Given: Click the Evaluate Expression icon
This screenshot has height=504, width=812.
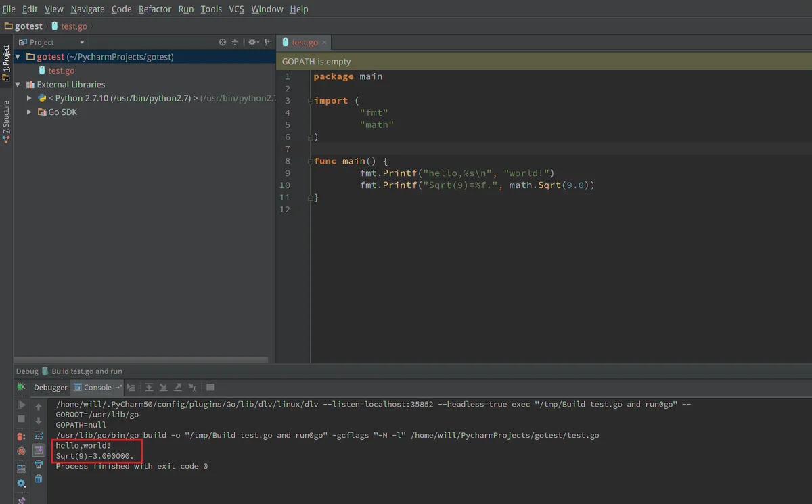Looking at the screenshot, I should pyautogui.click(x=210, y=388).
